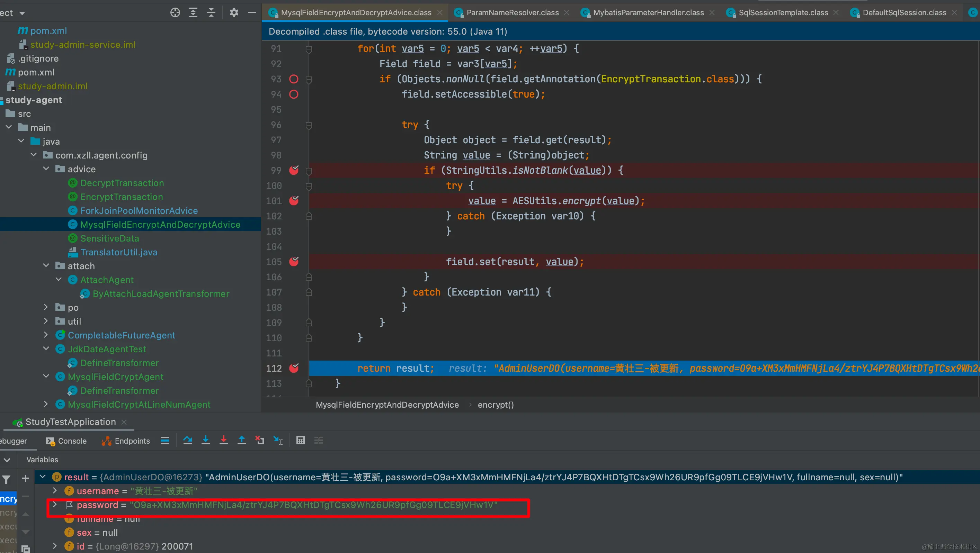Toggle the breakpoint on line 94
The height and width of the screenshot is (553, 980).
[294, 94]
